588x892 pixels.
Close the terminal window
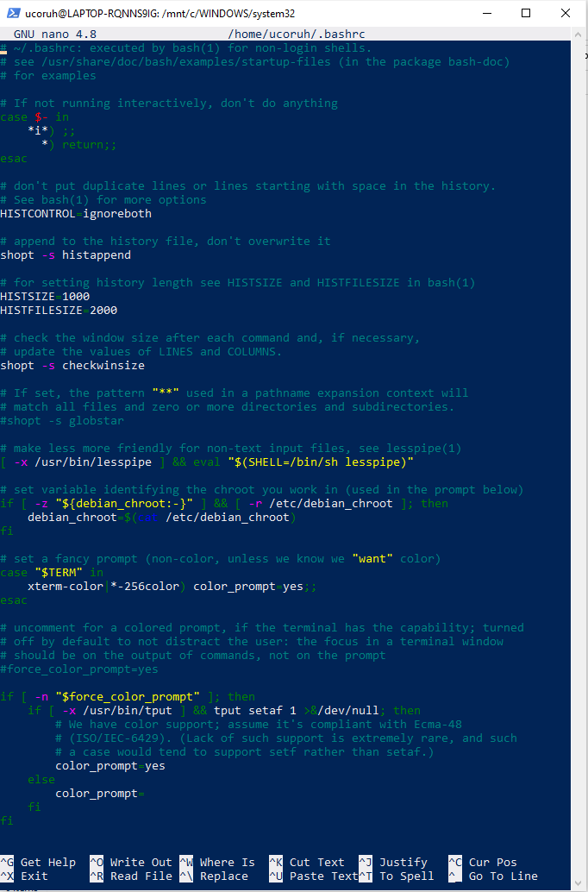pyautogui.click(x=566, y=13)
